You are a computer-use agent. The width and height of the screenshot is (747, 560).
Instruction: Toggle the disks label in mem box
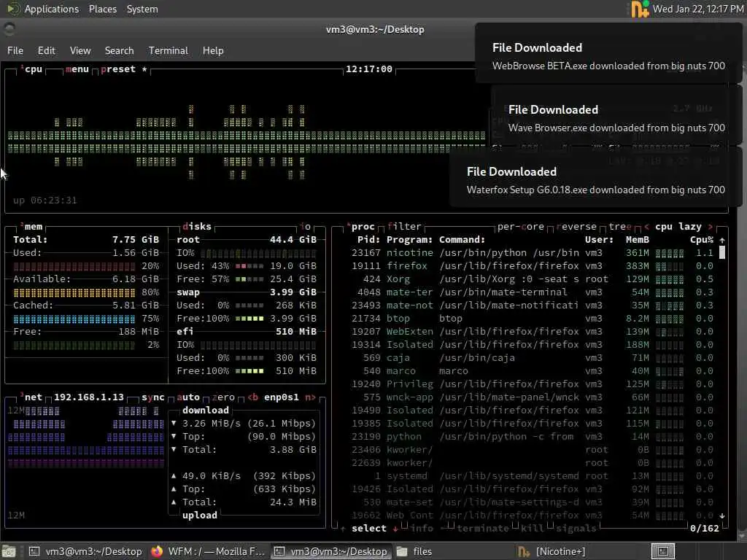tap(197, 227)
